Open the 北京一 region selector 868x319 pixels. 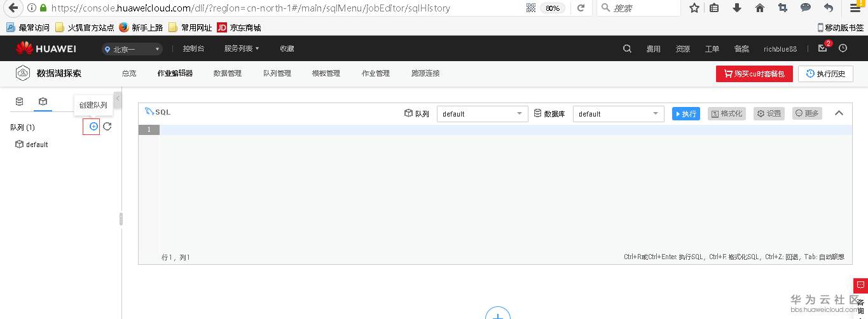point(132,49)
